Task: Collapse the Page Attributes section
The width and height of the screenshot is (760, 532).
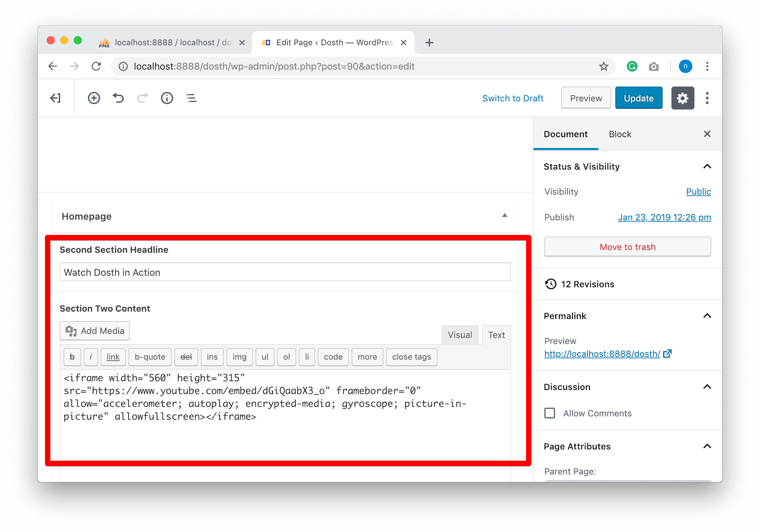Action: pos(707,446)
